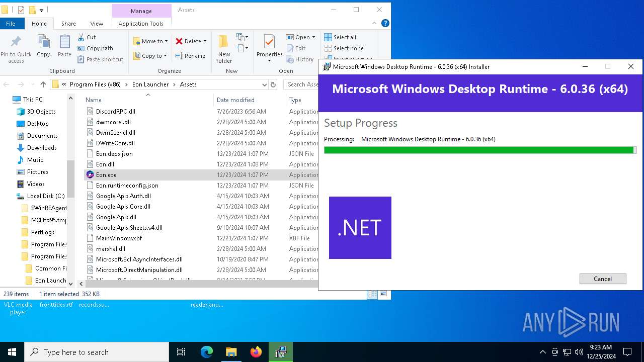The height and width of the screenshot is (362, 644).
Task: Click the Manage contextual tab
Action: click(x=141, y=11)
